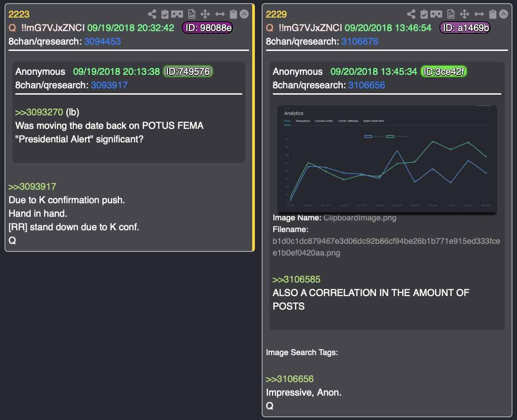Select text 'Hand in hand.'
517x420 pixels.
click(38, 214)
